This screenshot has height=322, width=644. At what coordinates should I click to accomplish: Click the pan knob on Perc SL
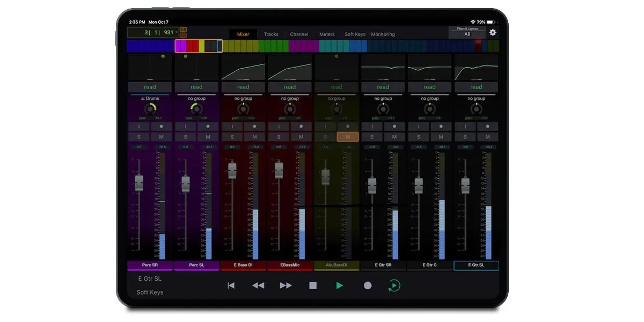click(196, 109)
